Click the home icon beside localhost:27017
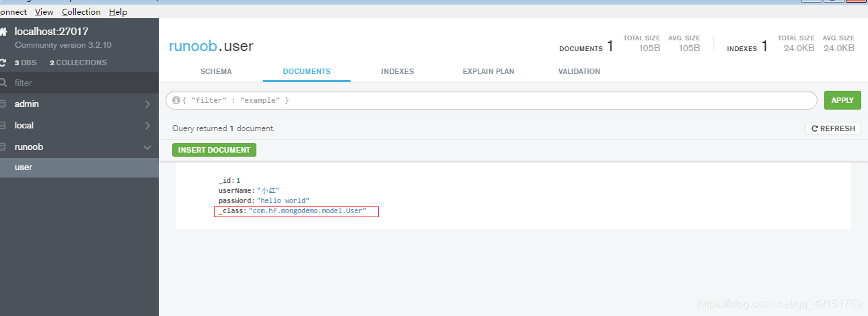This screenshot has width=868, height=316. pyautogui.click(x=3, y=32)
